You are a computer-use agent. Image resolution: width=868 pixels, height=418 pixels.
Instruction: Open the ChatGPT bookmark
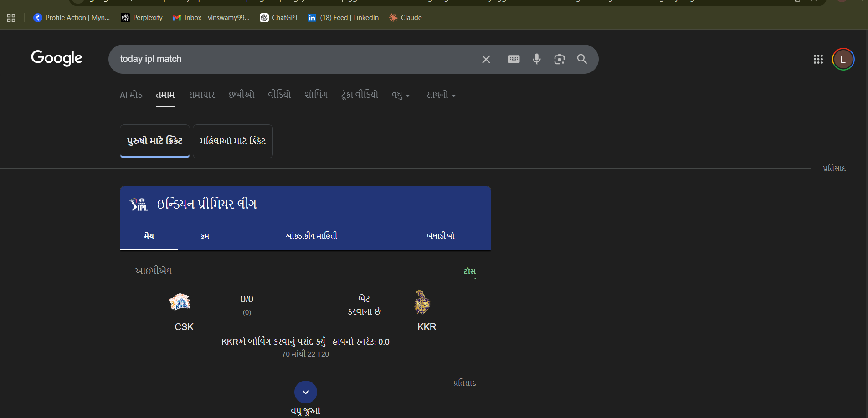pos(279,18)
